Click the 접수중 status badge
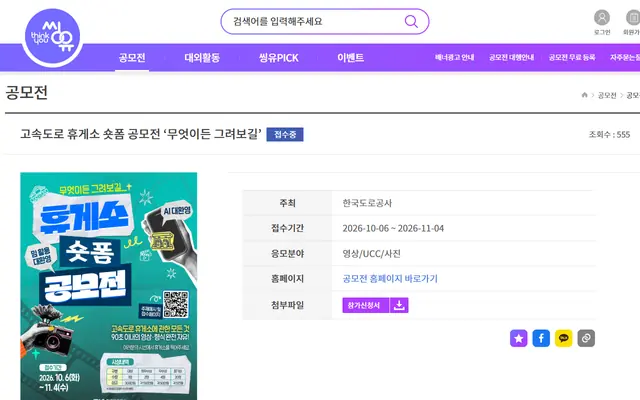 tap(285, 134)
